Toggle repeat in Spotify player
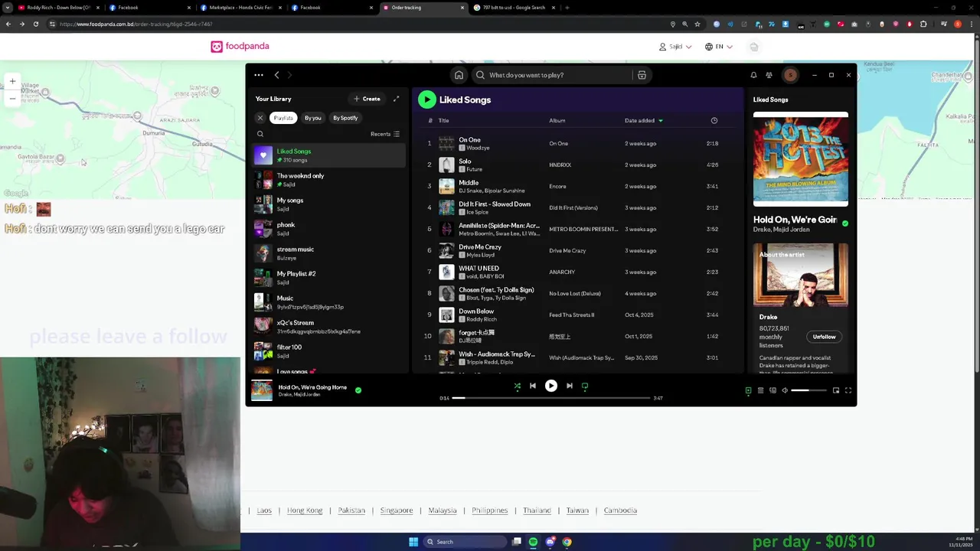Image resolution: width=980 pixels, height=551 pixels. (585, 386)
